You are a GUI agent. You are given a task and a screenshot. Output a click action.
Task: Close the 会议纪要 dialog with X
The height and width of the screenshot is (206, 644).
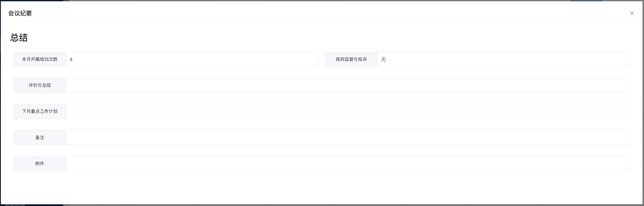pyautogui.click(x=632, y=13)
